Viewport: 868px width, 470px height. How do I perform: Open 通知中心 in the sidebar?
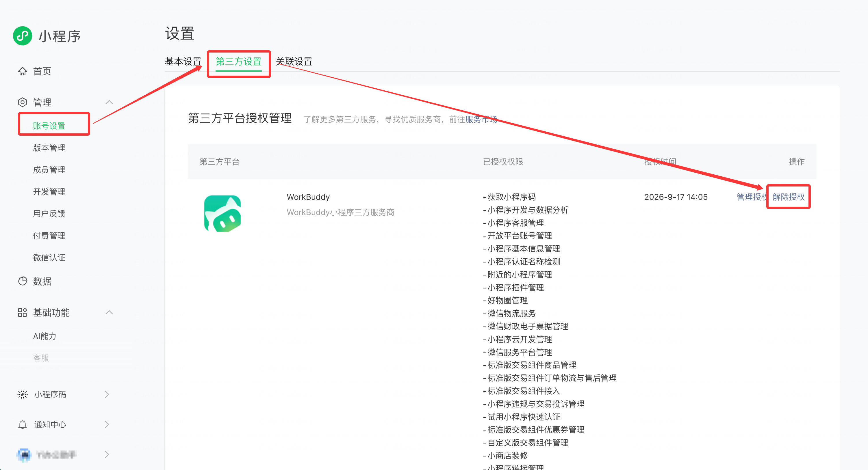50,424
